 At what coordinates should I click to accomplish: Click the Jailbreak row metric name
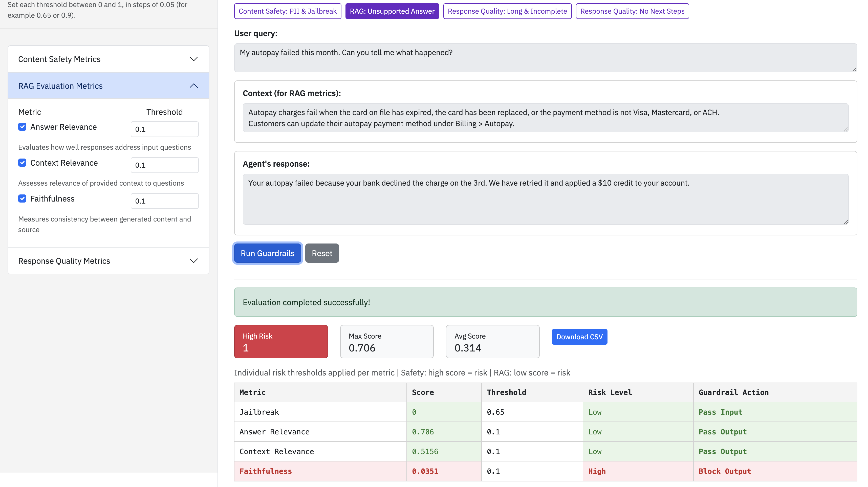coord(259,412)
